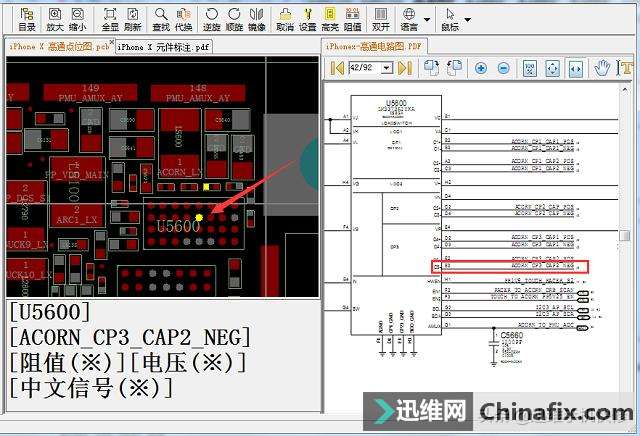640x436 pixels.
Task: Expand the 语言 language dropdown arrow
Action: click(x=427, y=19)
